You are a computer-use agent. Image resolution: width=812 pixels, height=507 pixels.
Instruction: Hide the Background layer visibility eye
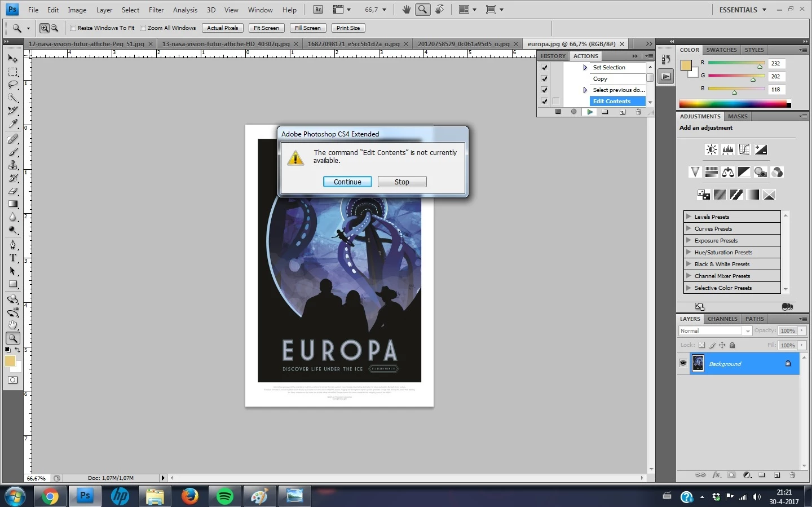point(683,364)
